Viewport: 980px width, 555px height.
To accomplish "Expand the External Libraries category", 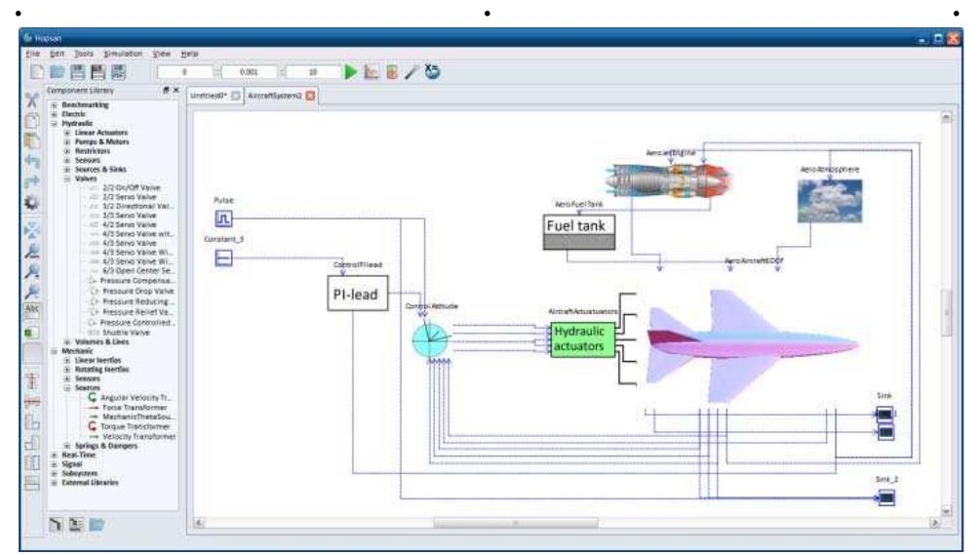I will click(55, 483).
